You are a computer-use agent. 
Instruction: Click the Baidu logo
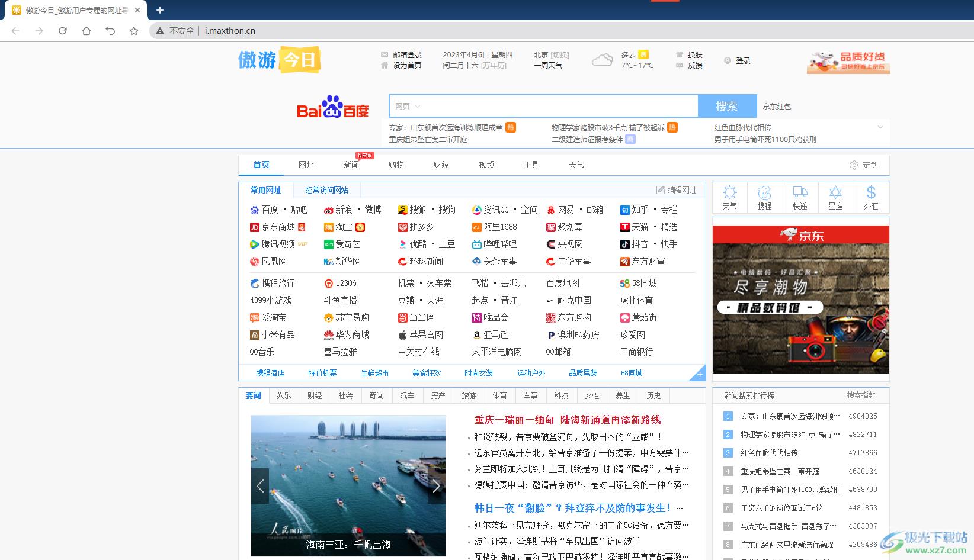[x=333, y=107]
